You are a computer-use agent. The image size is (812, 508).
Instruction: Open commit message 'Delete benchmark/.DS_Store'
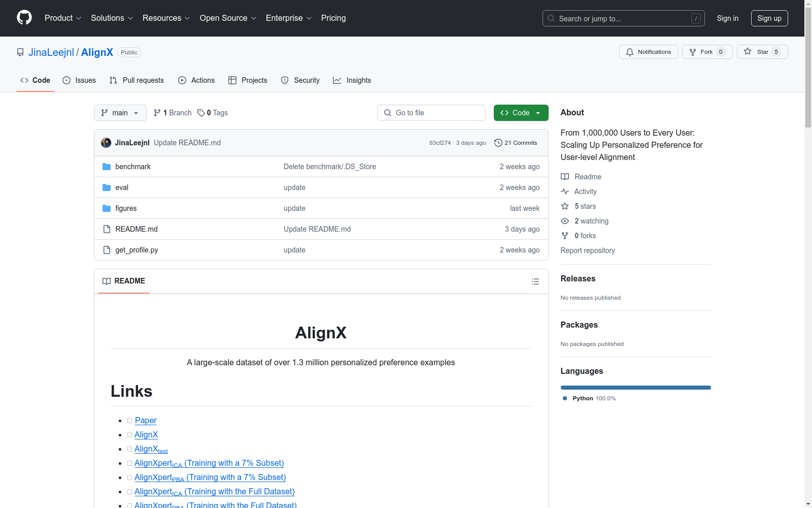pos(330,167)
